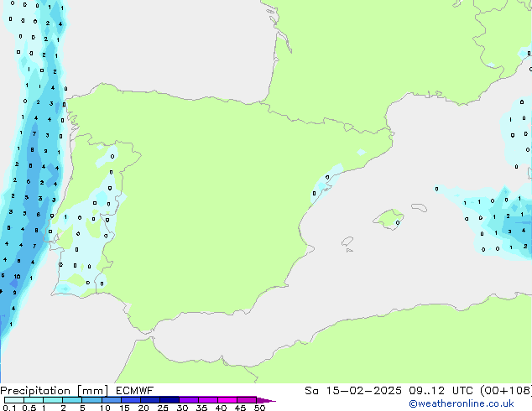Click the '0.1' legend scale label
Viewport: 532px width, 411px height.
9,408
